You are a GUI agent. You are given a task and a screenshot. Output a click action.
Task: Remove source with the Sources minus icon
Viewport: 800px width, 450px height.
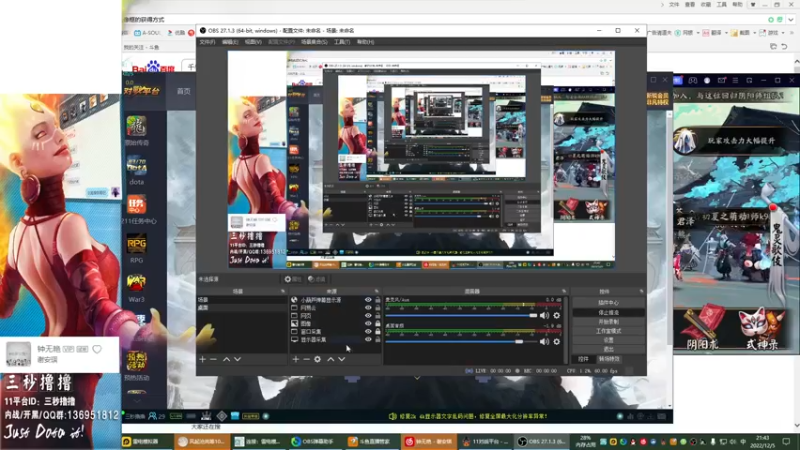(306, 359)
